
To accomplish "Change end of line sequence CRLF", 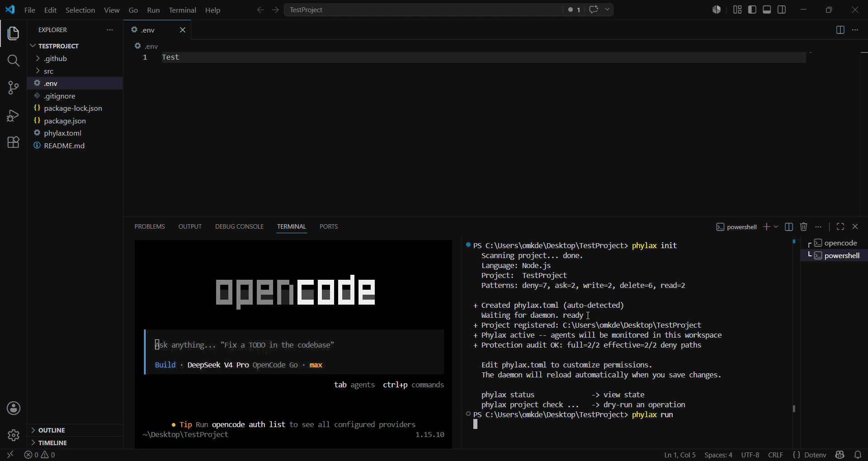I will (775, 455).
